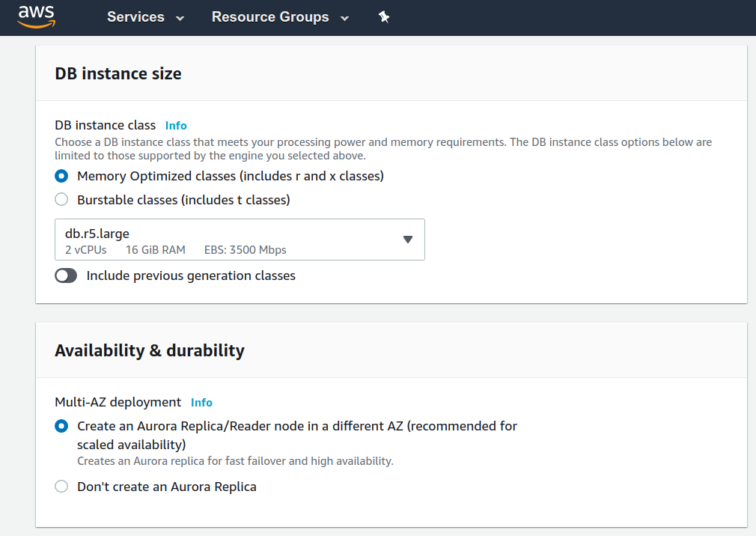Click the DB instance size heading
This screenshot has width=756, height=536.
pos(118,74)
